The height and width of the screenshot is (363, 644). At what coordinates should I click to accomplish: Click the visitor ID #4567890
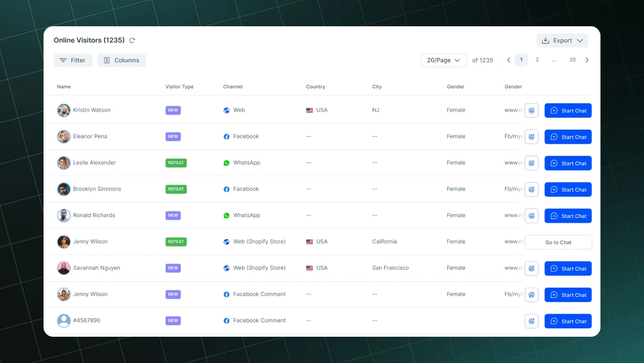tap(86, 321)
